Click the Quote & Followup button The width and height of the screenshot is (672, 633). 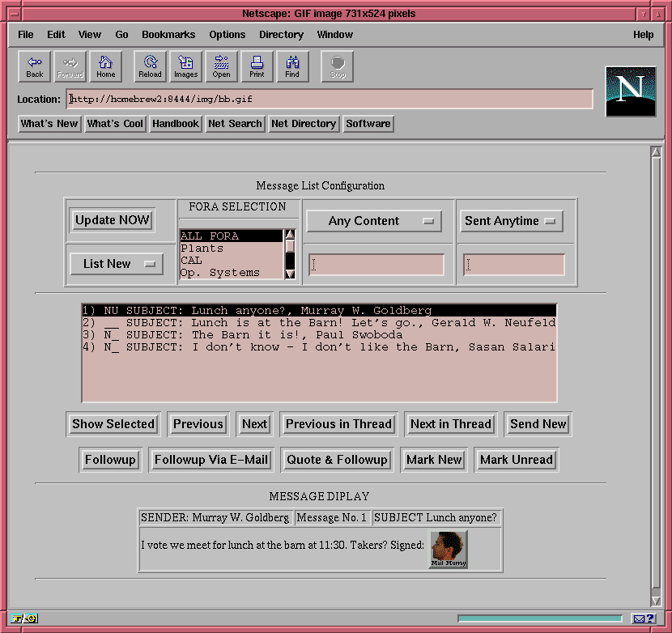[x=337, y=460]
